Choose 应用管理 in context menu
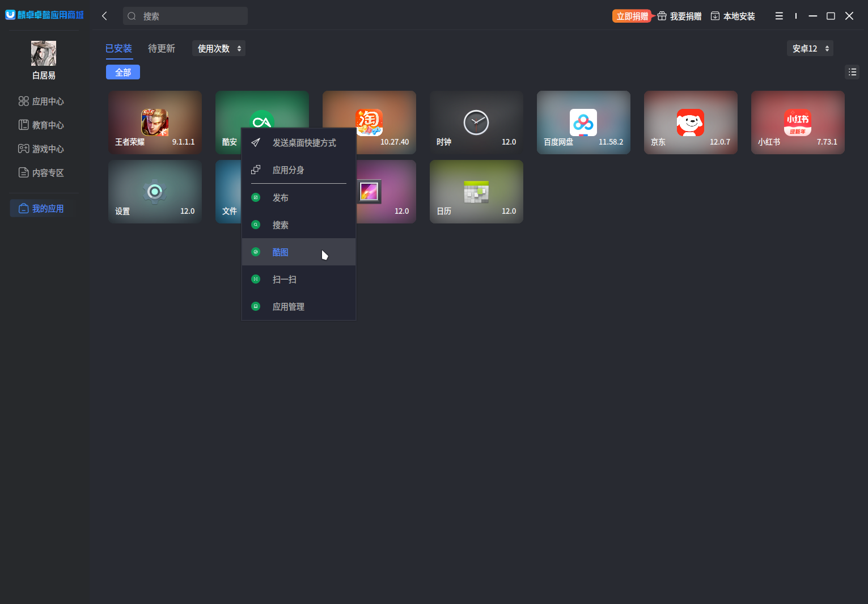This screenshot has width=868, height=604. coord(299,307)
